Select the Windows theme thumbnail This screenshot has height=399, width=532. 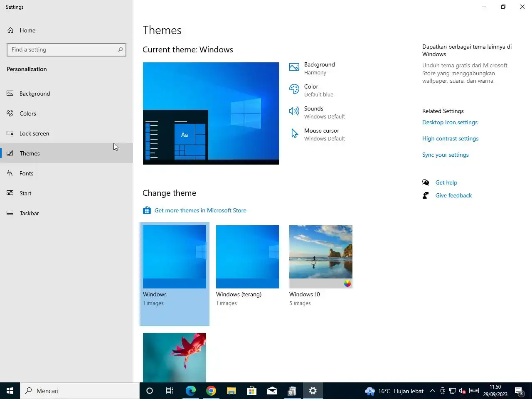(175, 257)
